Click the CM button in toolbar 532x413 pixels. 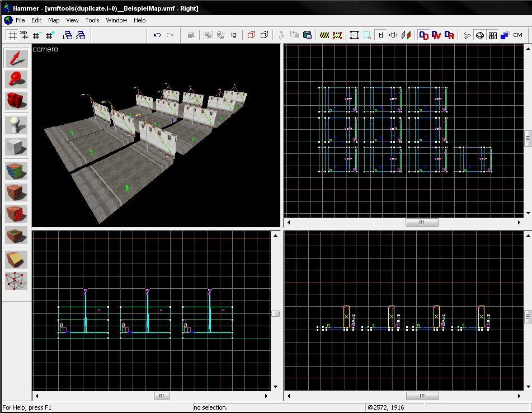click(x=517, y=35)
